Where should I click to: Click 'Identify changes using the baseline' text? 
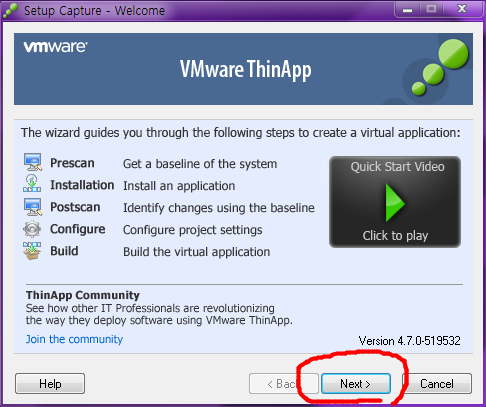point(219,208)
